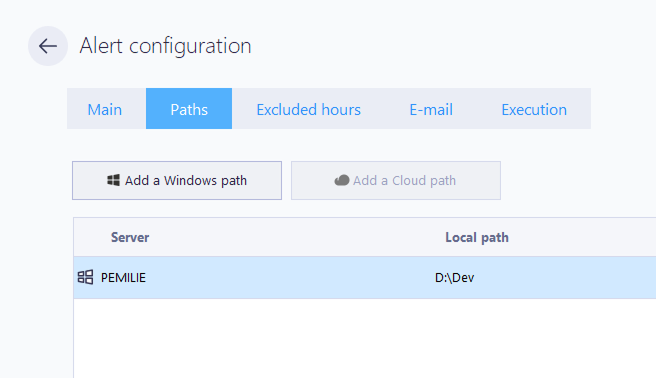Viewport: 656px width, 378px height.
Task: Open the Main tab
Action: click(105, 109)
